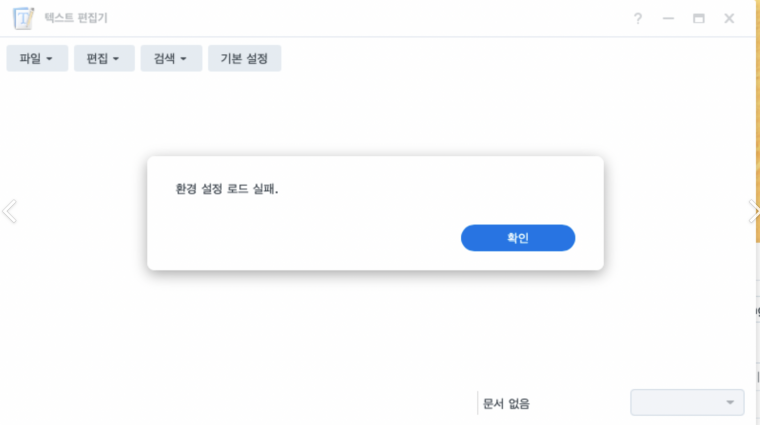The image size is (760, 425).
Task: Click the 문서 없음 status label
Action: tap(506, 403)
